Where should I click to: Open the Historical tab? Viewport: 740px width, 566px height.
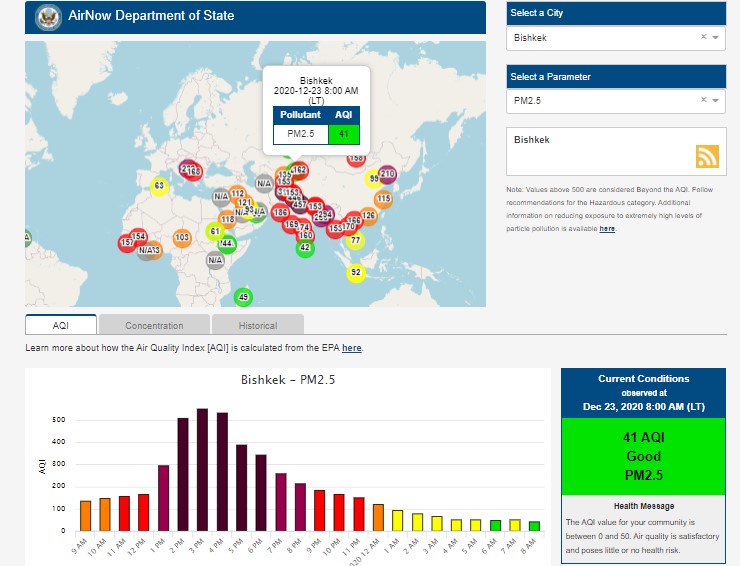(x=258, y=325)
